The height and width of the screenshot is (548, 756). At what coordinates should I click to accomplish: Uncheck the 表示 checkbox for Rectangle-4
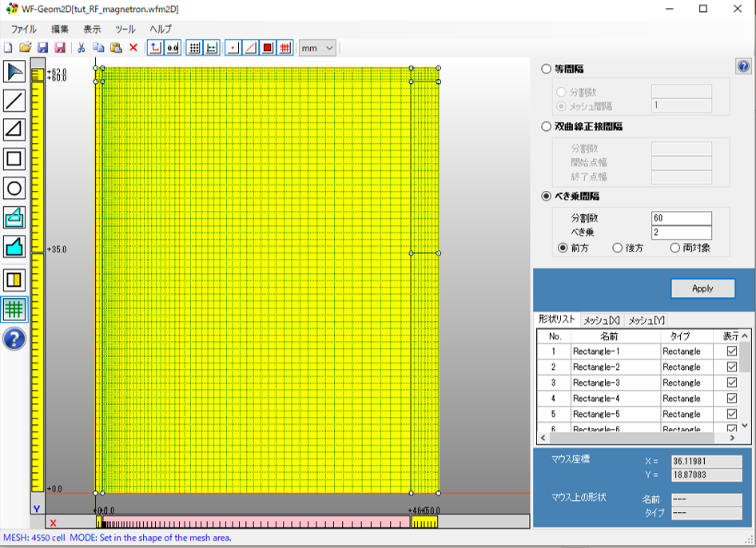point(732,398)
